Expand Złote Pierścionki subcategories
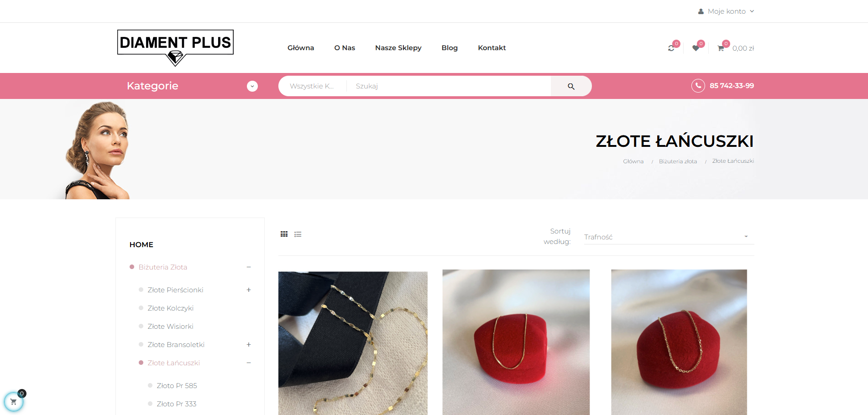 [249, 290]
